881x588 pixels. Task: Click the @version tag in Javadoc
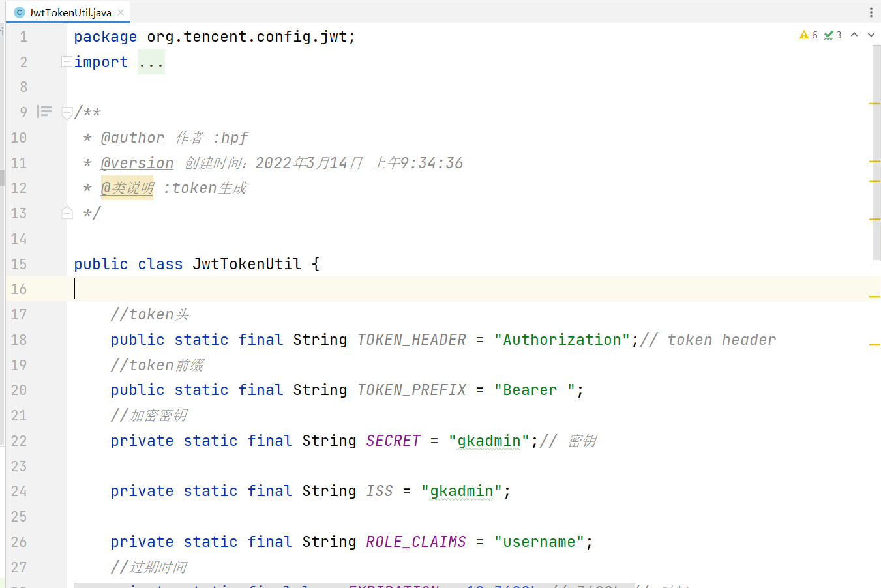click(138, 163)
